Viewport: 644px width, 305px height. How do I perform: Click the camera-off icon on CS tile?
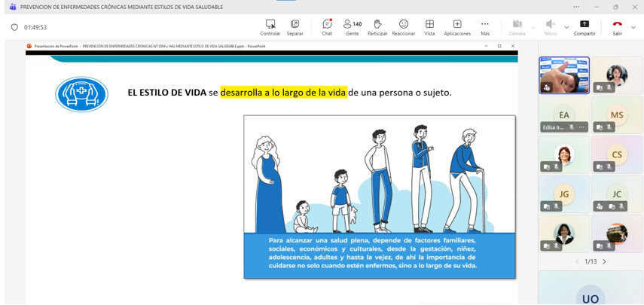(x=600, y=166)
